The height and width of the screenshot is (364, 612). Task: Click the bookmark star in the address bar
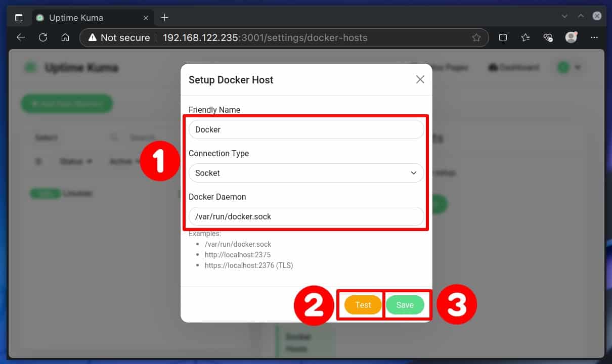476,37
